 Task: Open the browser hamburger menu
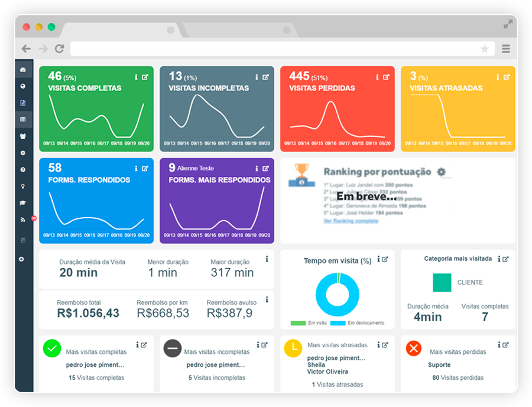506,49
